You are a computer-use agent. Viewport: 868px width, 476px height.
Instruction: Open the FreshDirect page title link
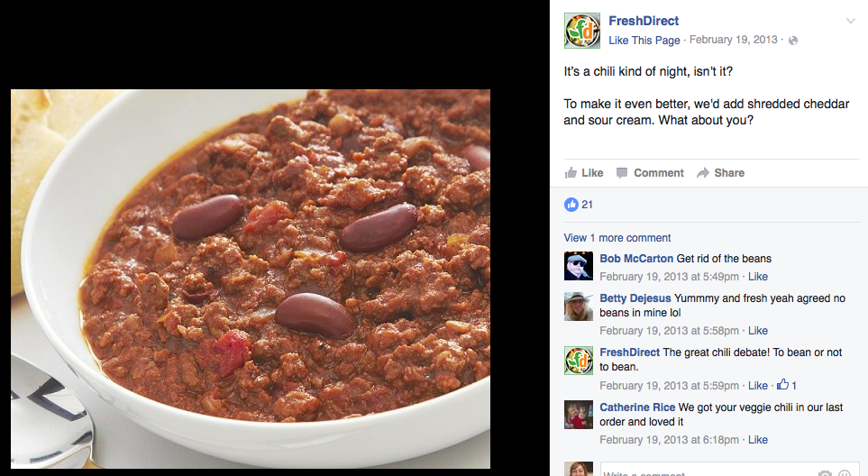(x=644, y=21)
